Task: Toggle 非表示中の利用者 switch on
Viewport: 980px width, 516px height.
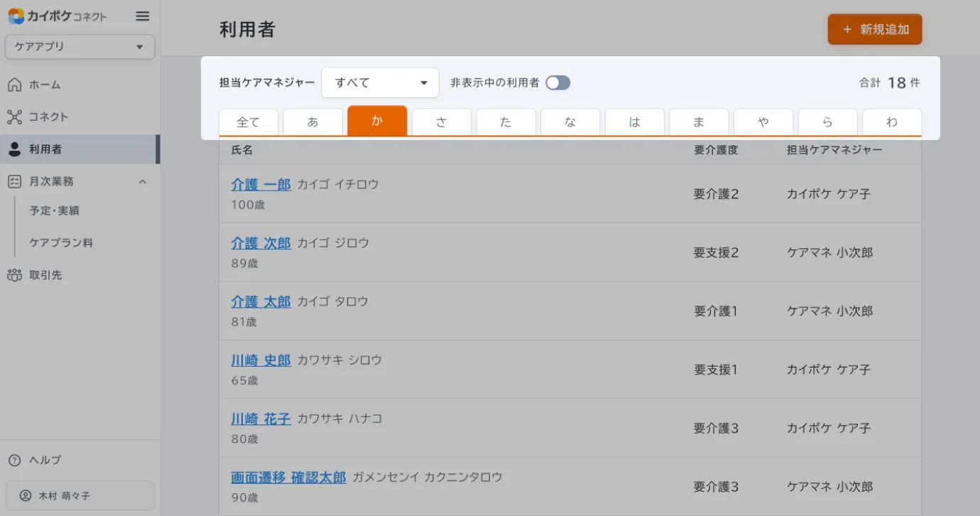Action: tap(557, 83)
